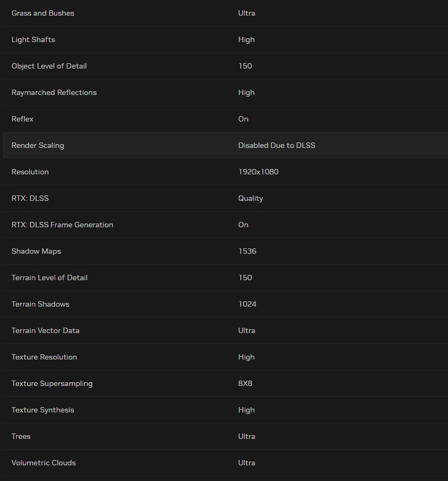Select the Terrain Vector Data label
448x481 pixels.
coord(45,330)
